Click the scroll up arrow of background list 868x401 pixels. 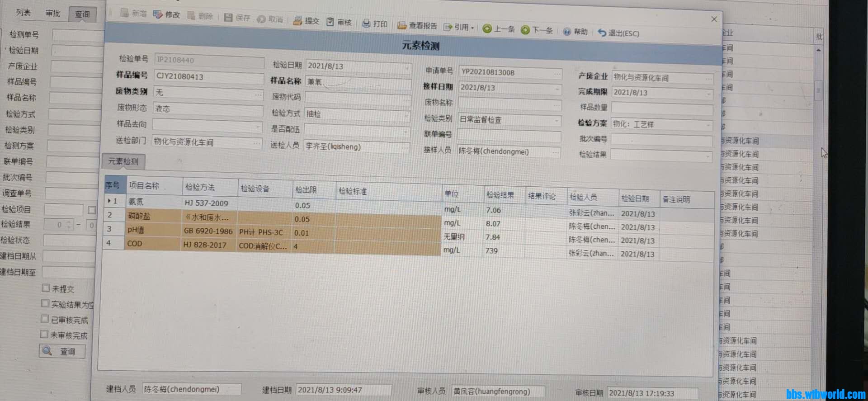click(819, 49)
